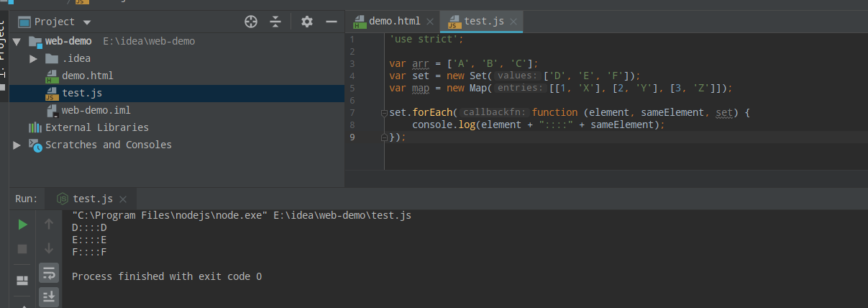This screenshot has height=308, width=868.
Task: Click the 'callbackfn:' parameter hint
Action: pyautogui.click(x=495, y=112)
